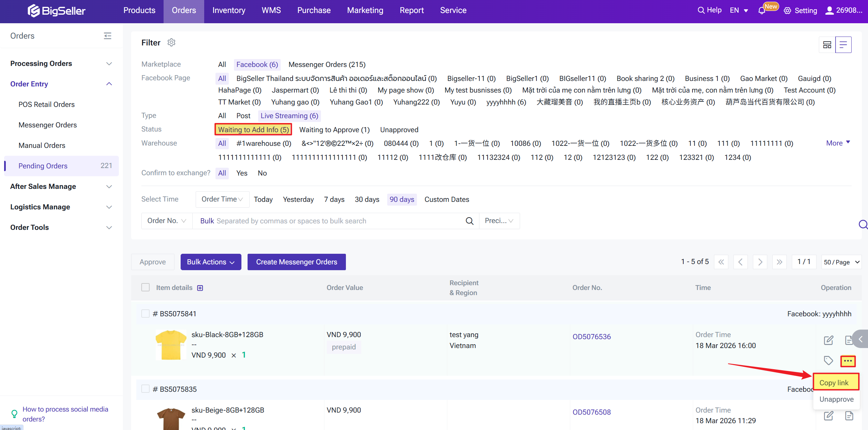This screenshot has height=430, width=868.
Task: Expand item details plus icon in header
Action: click(200, 288)
